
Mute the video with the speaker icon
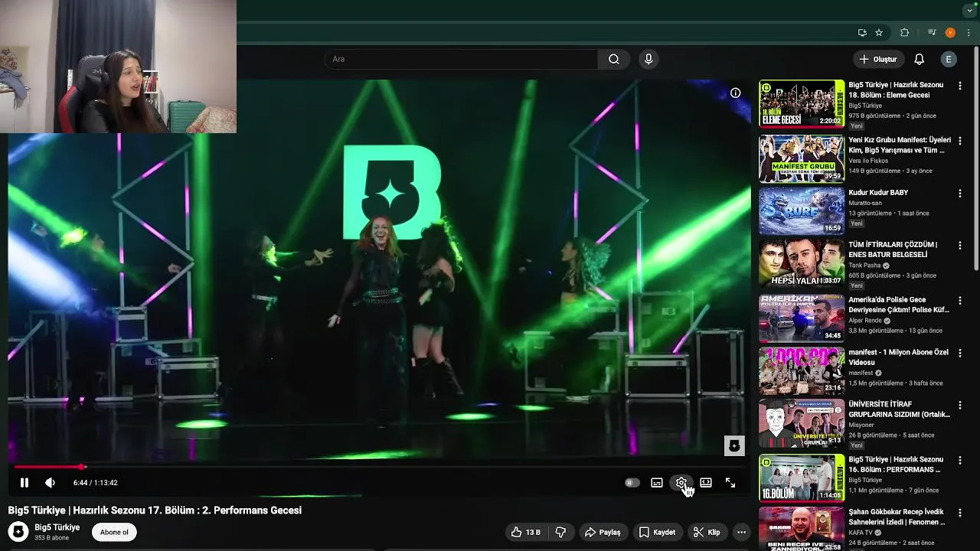pyautogui.click(x=50, y=483)
